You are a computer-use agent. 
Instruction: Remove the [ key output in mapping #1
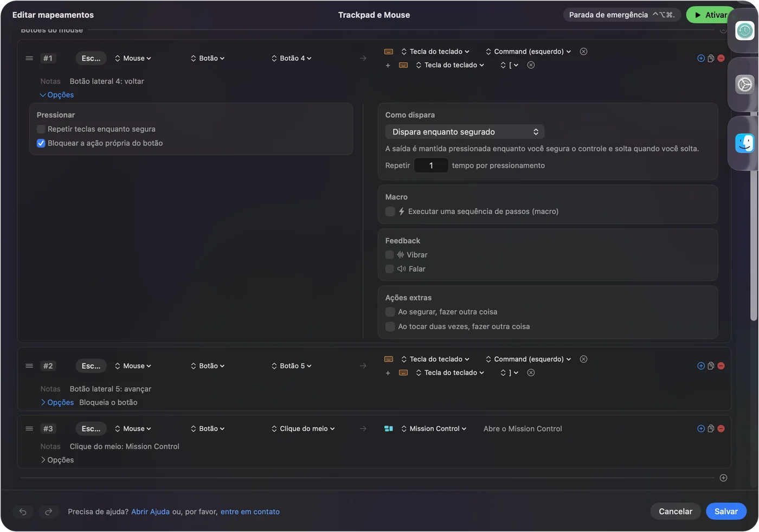531,65
